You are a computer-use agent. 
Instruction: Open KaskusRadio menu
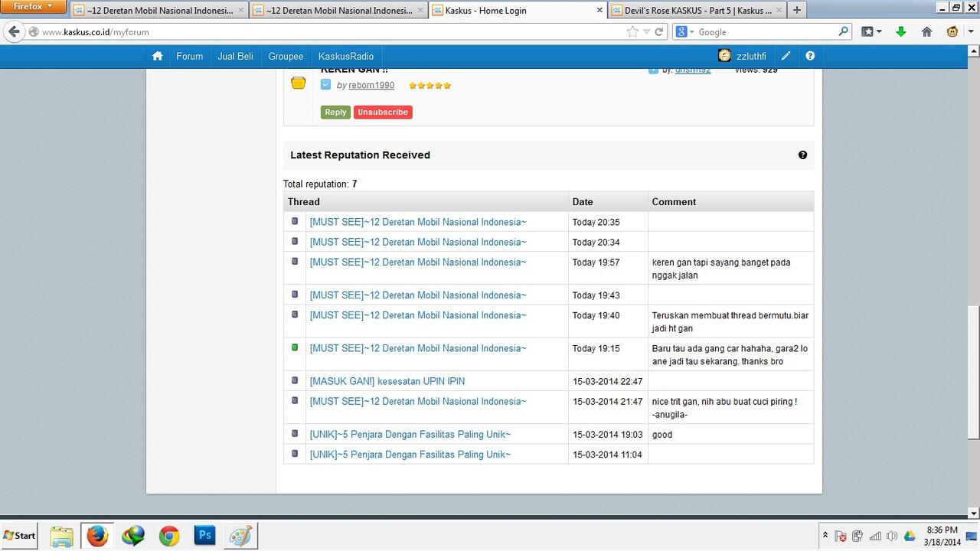coord(346,56)
